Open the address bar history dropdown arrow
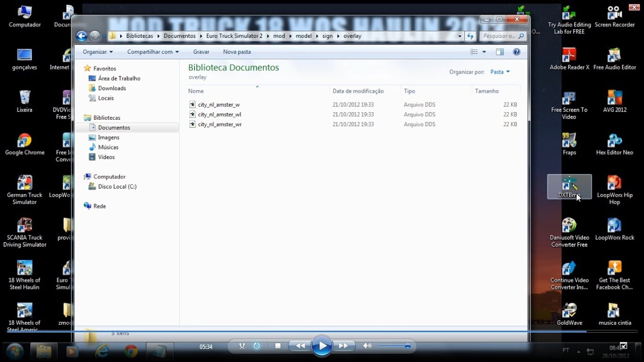 coord(460,36)
